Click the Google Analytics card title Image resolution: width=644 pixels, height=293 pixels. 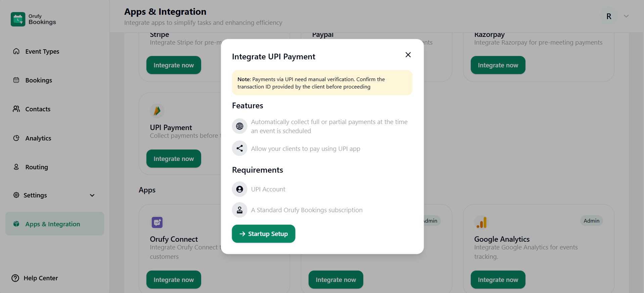click(502, 239)
